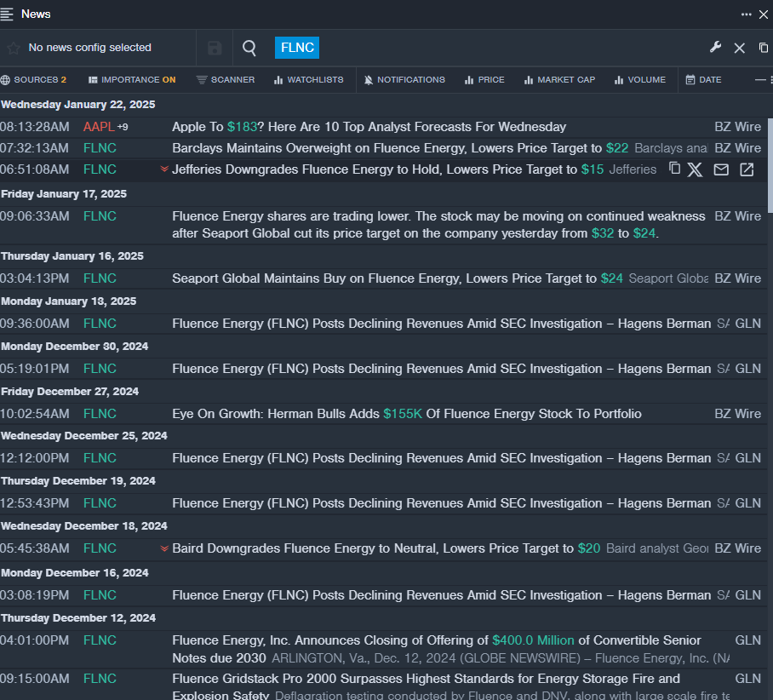Open the wrench settings tool
This screenshot has height=700, width=773.
pos(715,48)
